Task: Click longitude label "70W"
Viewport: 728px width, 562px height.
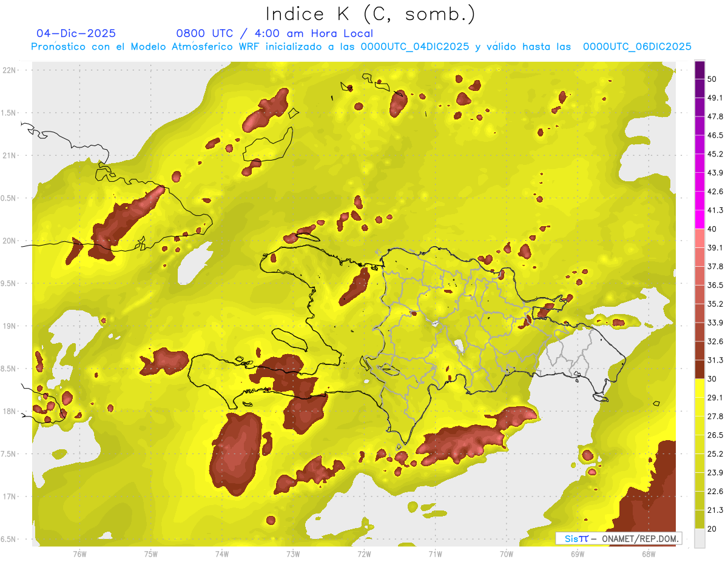Action: coord(506,554)
